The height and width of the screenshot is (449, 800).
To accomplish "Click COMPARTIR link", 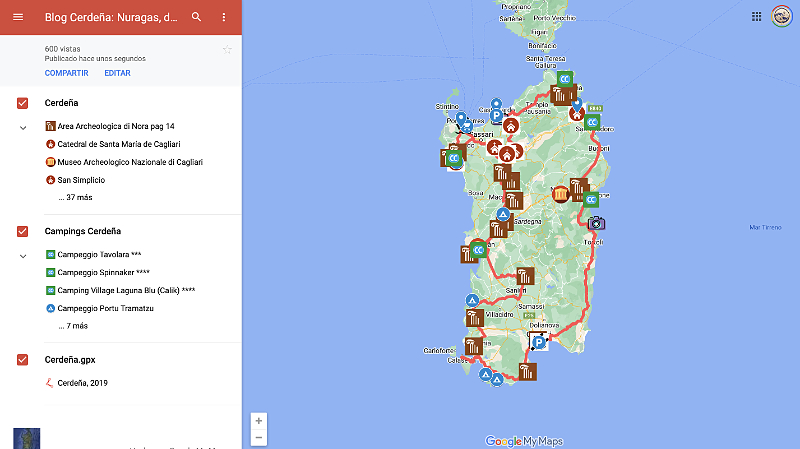I will (x=66, y=73).
